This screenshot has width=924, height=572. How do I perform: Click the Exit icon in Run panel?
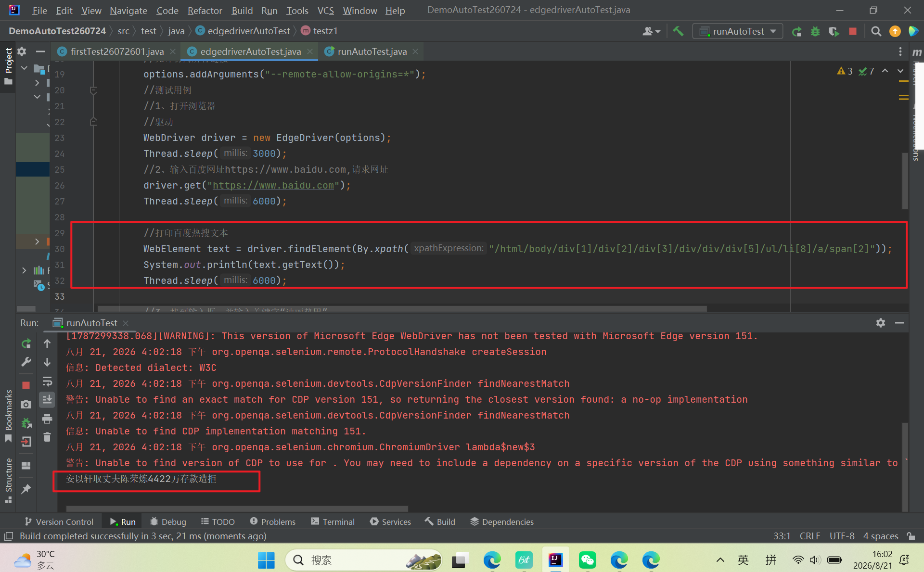26,442
